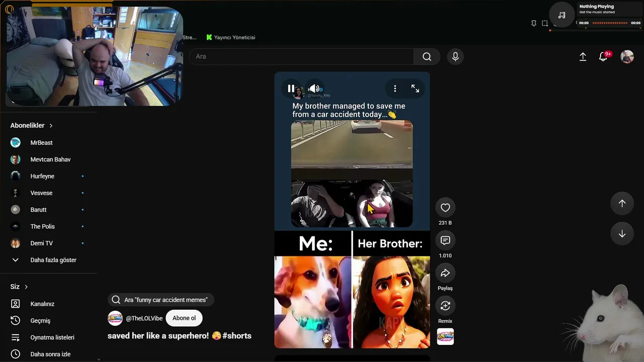Expand the Short to fullscreen
644x362 pixels.
click(415, 88)
